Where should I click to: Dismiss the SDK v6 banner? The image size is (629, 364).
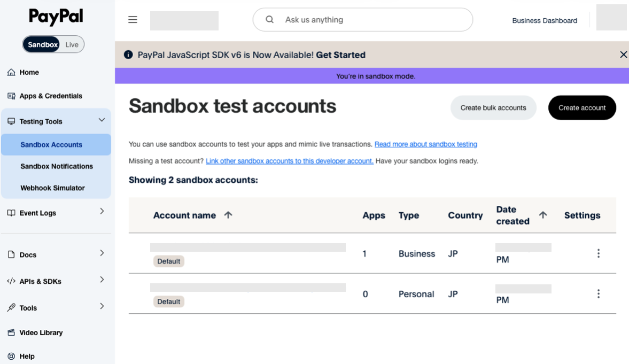tap(623, 55)
